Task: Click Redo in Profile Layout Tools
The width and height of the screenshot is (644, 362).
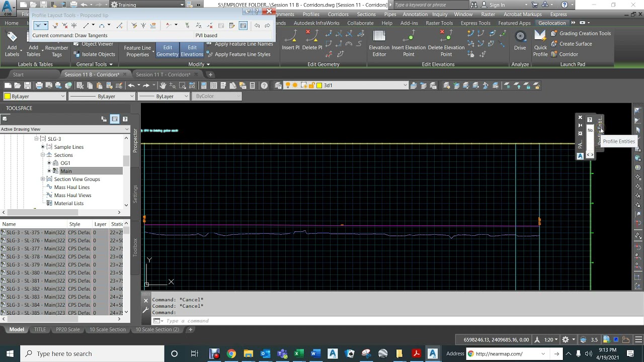Action: click(267, 26)
